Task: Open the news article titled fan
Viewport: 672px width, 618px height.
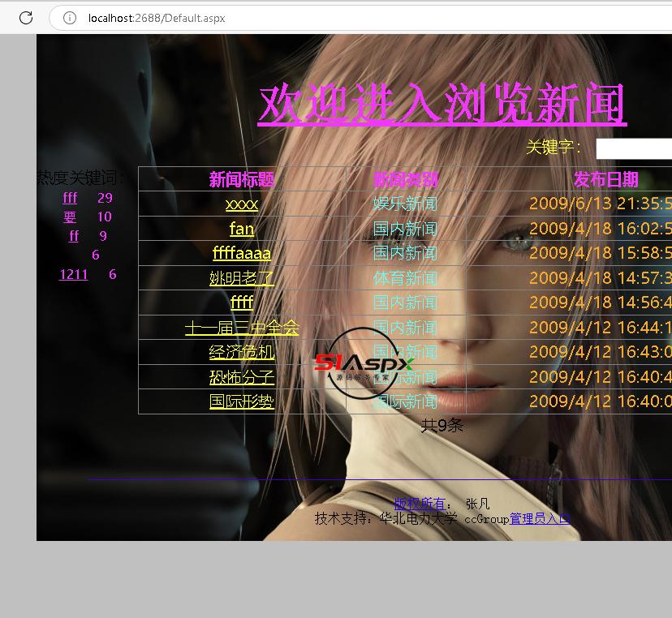Action: pyautogui.click(x=242, y=229)
